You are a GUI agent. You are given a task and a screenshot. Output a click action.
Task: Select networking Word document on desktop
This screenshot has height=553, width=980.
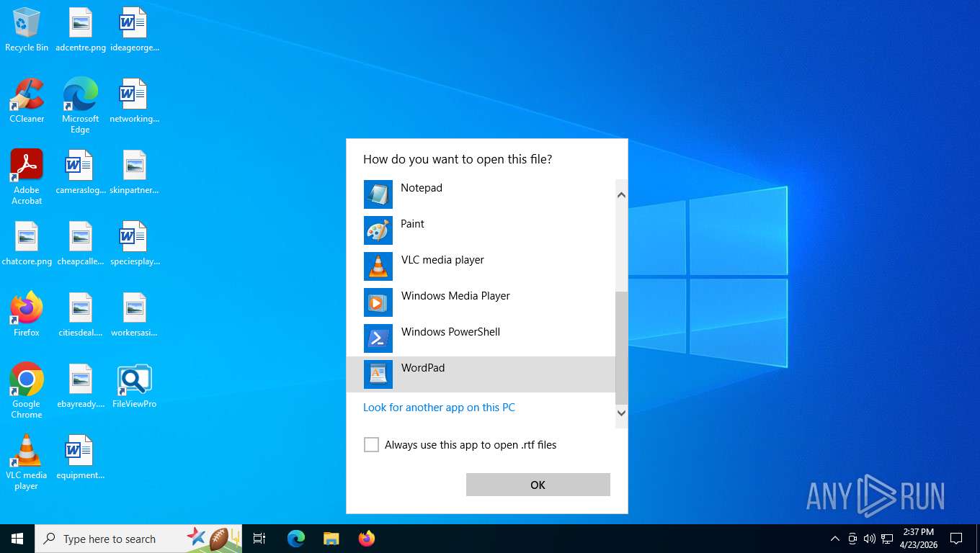135,102
